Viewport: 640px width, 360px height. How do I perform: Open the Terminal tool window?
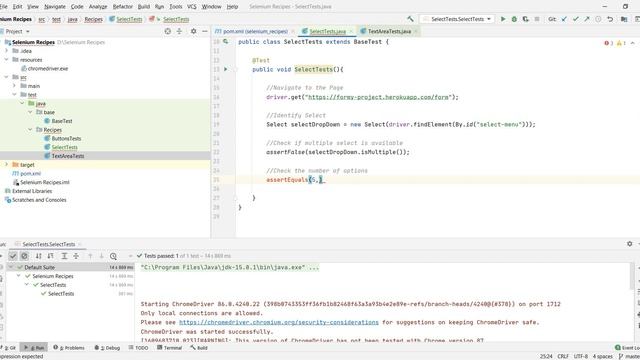tap(169, 348)
